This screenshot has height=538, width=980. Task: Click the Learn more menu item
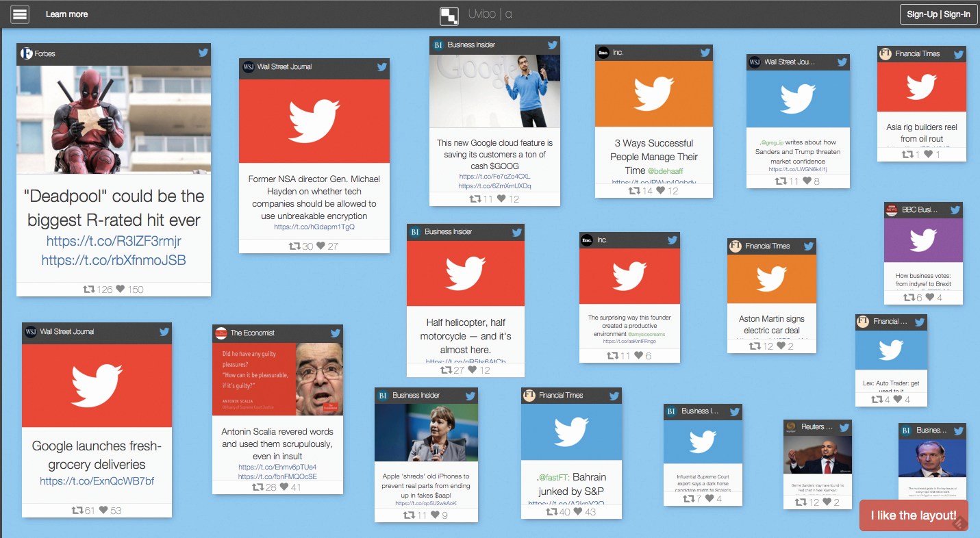click(x=66, y=14)
